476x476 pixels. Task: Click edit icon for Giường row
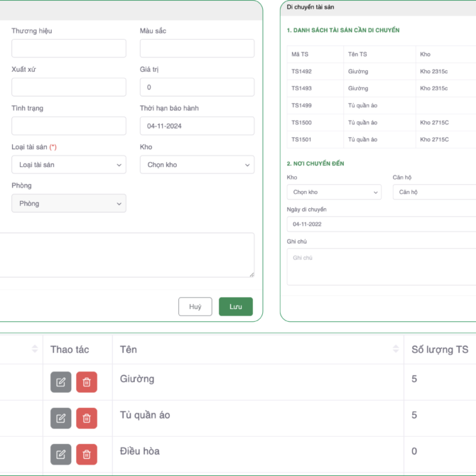tap(61, 382)
